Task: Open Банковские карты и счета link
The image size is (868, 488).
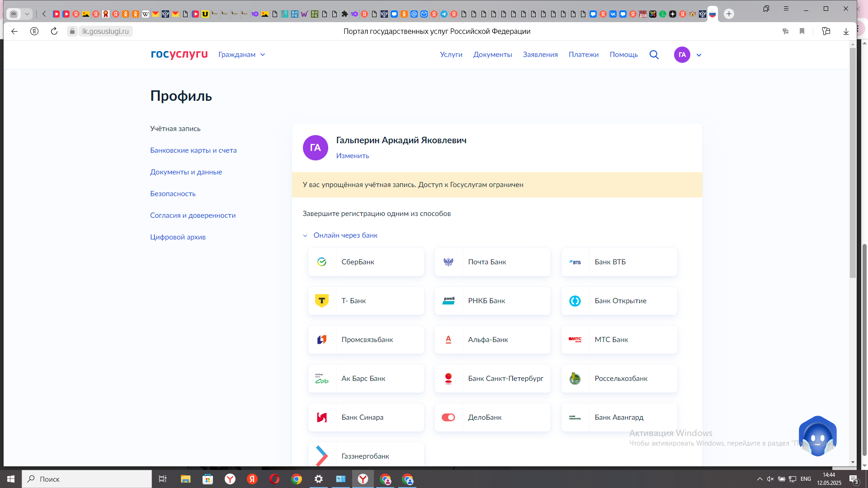Action: coord(193,150)
